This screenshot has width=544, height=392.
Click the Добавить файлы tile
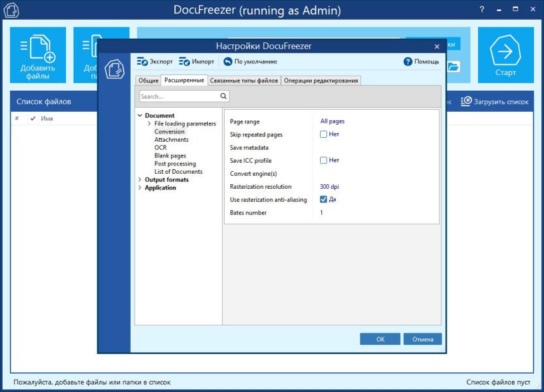coord(38,55)
